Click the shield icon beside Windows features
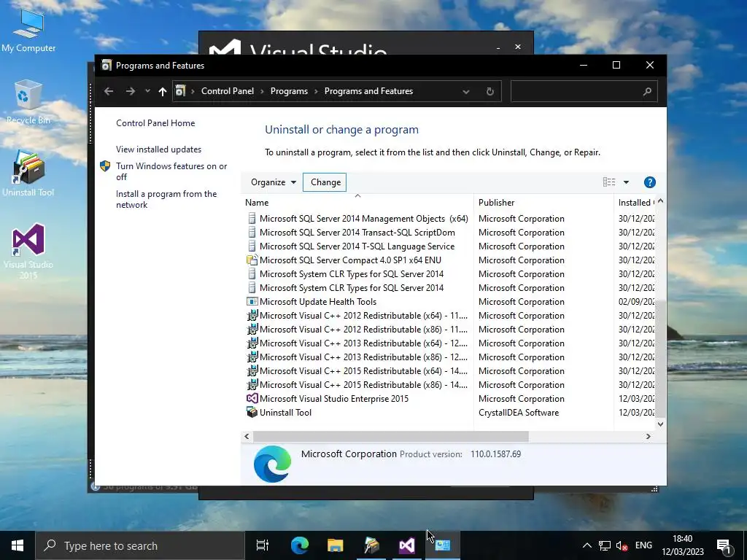 coord(105,166)
